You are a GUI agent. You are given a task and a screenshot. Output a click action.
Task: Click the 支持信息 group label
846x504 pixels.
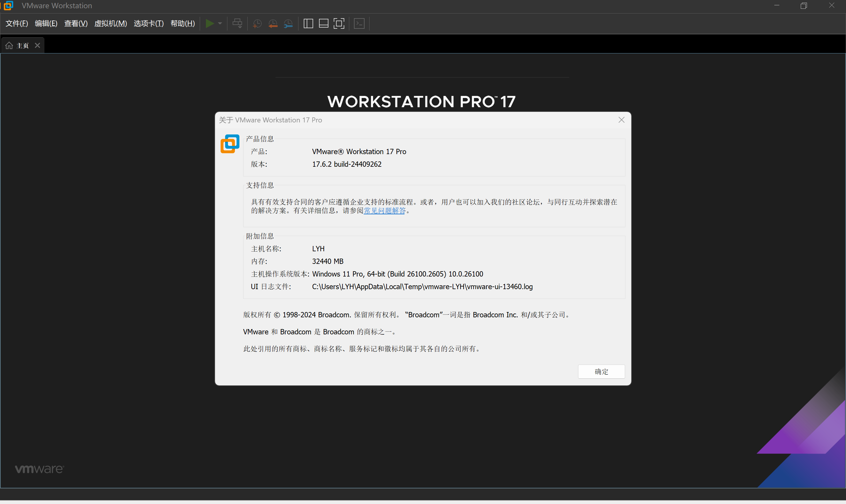260,185
